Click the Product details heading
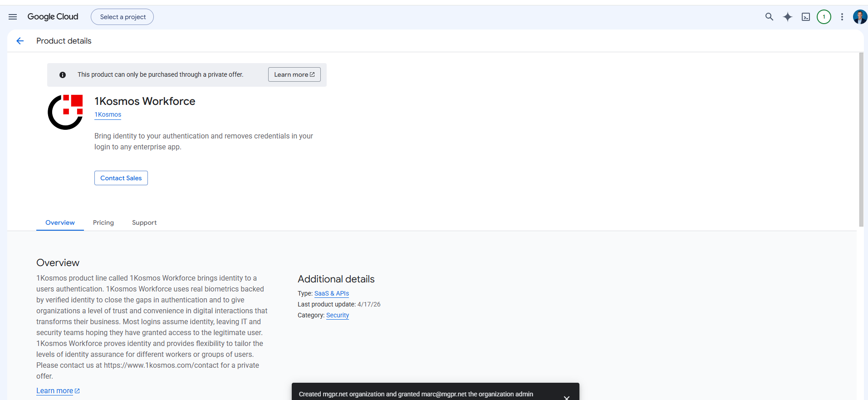 click(x=64, y=41)
